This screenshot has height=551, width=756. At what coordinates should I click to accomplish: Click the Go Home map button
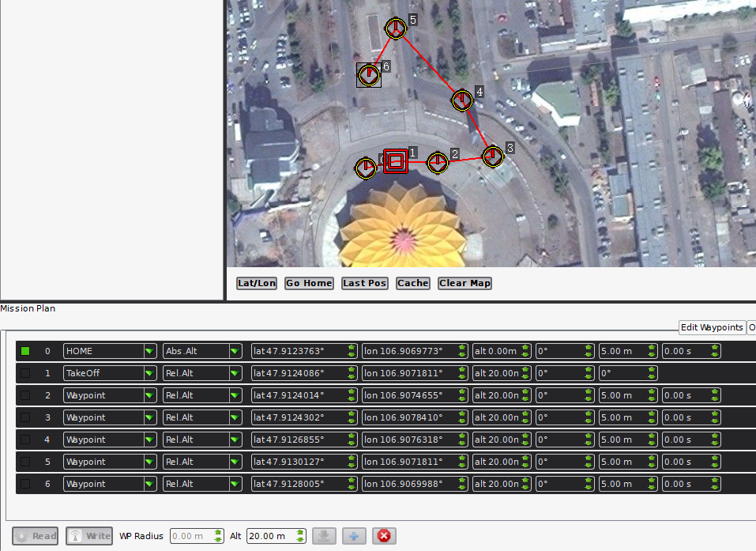309,283
